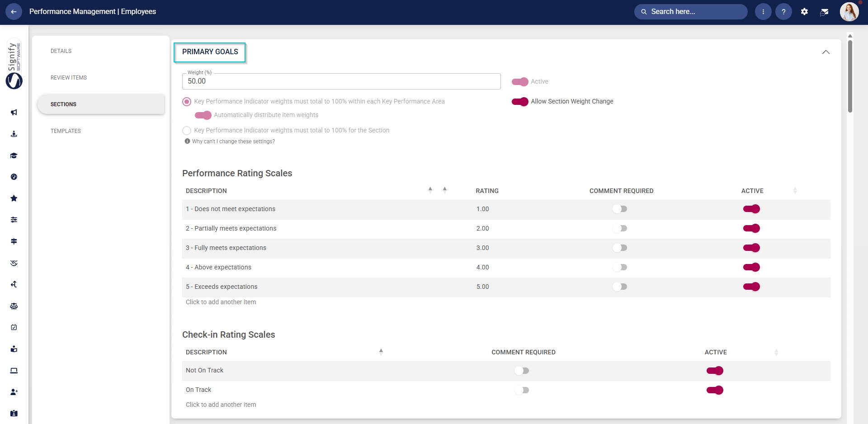Open the laptop sidebar icon
Screen dimensions: 868x424
[14, 371]
